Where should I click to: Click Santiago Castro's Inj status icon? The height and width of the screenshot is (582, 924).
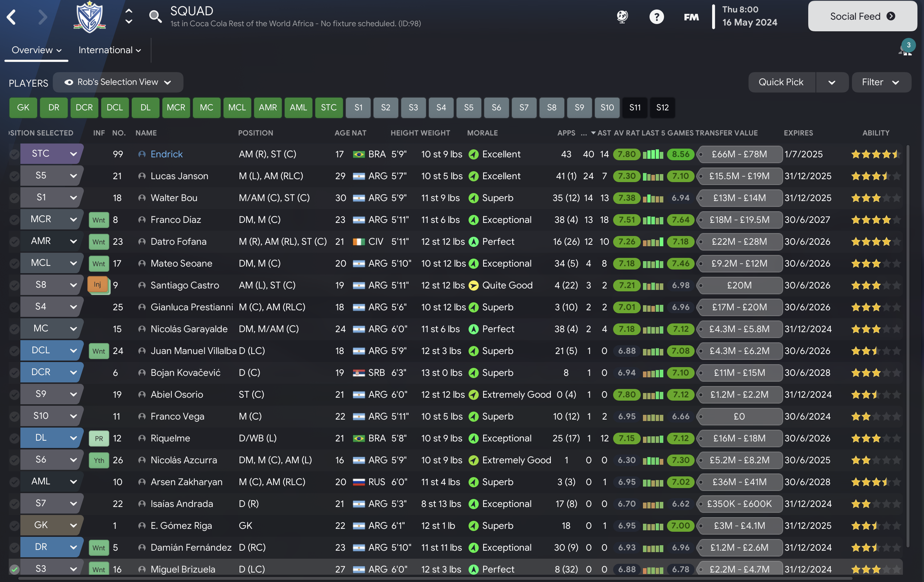pyautogui.click(x=98, y=285)
